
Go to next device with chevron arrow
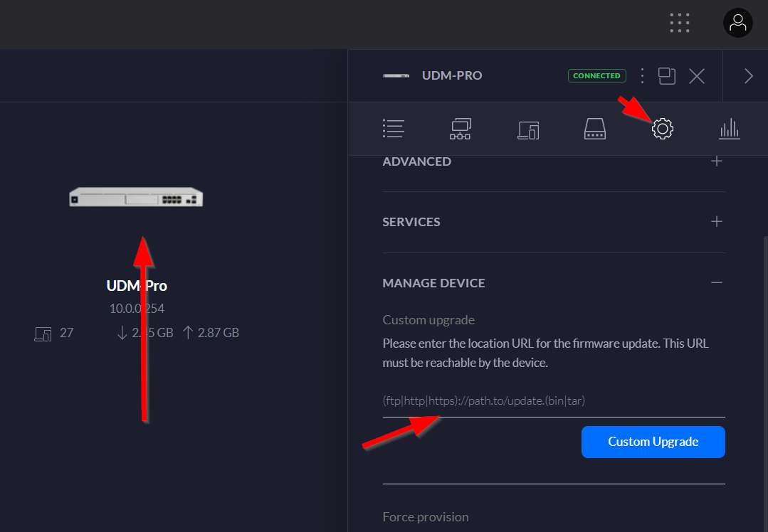click(x=748, y=76)
